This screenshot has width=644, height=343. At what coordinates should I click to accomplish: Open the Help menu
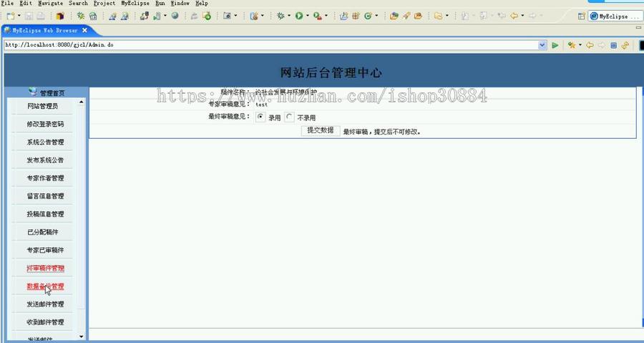click(201, 4)
